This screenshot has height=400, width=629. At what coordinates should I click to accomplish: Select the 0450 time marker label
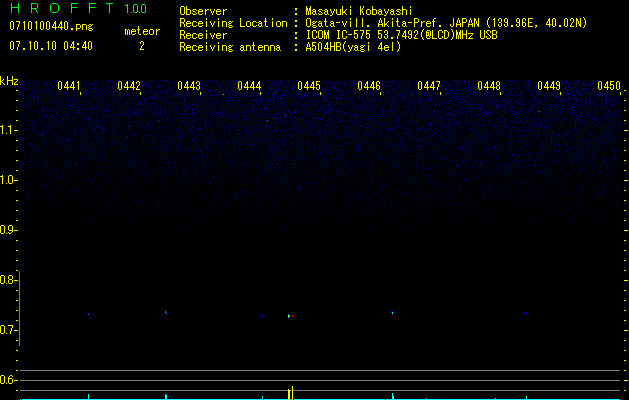(x=609, y=86)
